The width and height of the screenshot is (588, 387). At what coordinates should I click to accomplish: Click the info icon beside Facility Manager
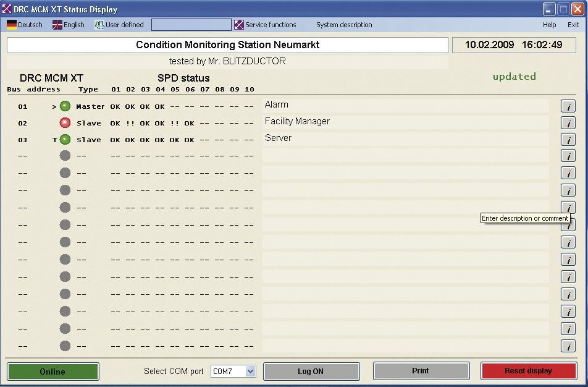[x=568, y=122]
